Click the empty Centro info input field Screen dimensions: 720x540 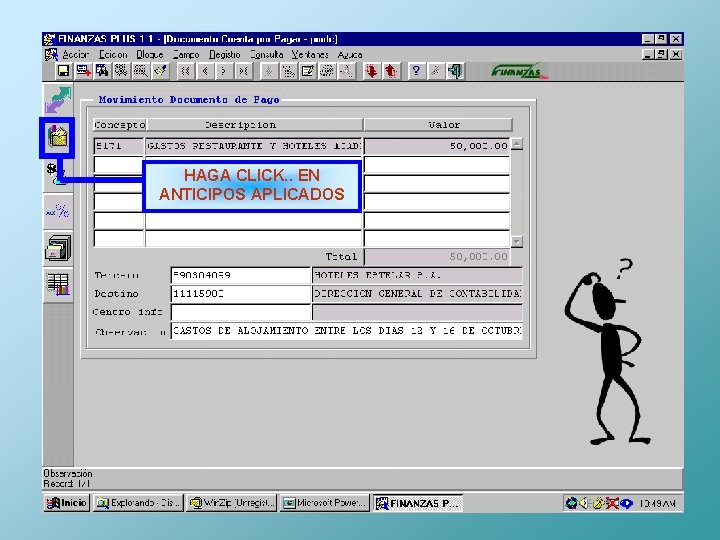tap(241, 312)
